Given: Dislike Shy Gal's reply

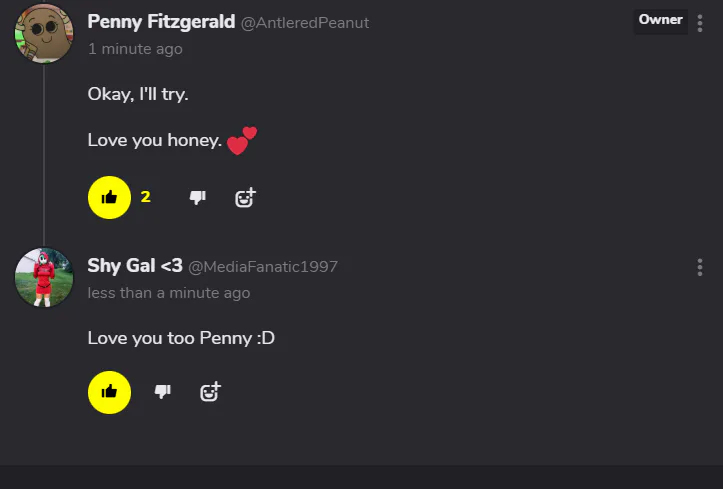Looking at the screenshot, I should pos(162,392).
